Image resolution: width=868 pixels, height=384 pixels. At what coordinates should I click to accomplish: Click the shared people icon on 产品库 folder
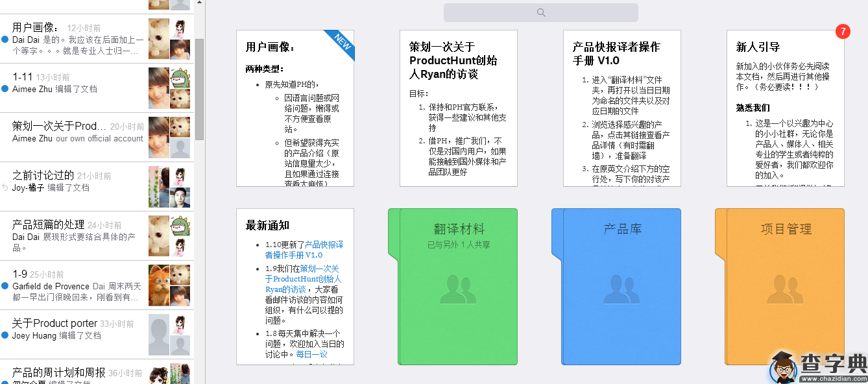click(x=621, y=290)
